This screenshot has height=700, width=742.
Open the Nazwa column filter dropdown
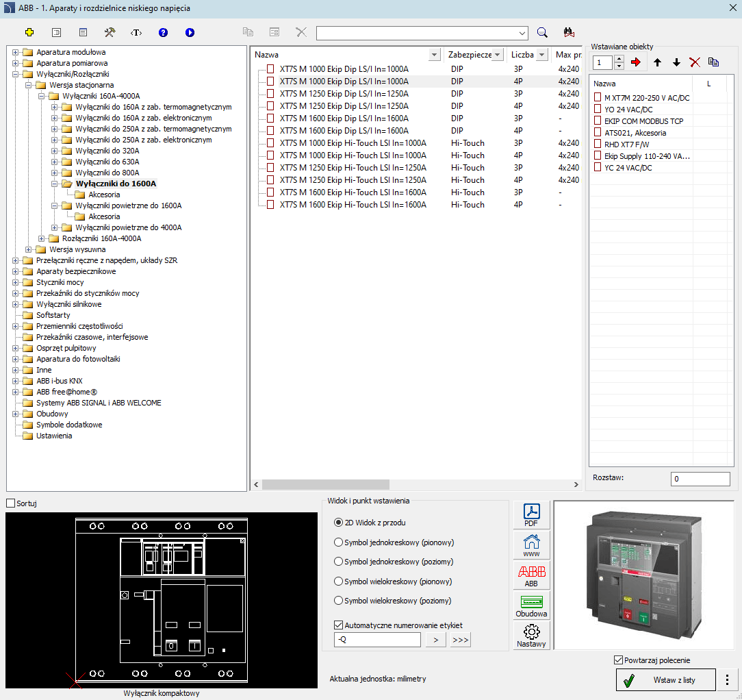[x=434, y=55]
